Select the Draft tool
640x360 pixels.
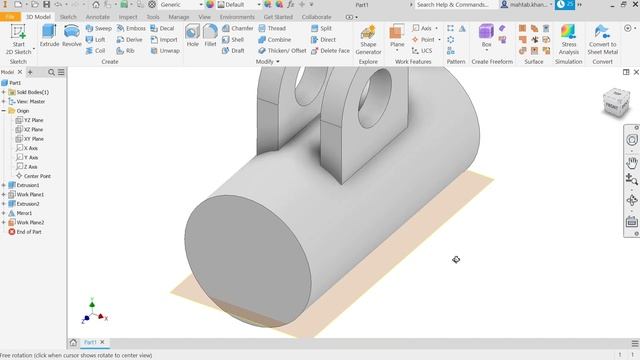(233, 51)
